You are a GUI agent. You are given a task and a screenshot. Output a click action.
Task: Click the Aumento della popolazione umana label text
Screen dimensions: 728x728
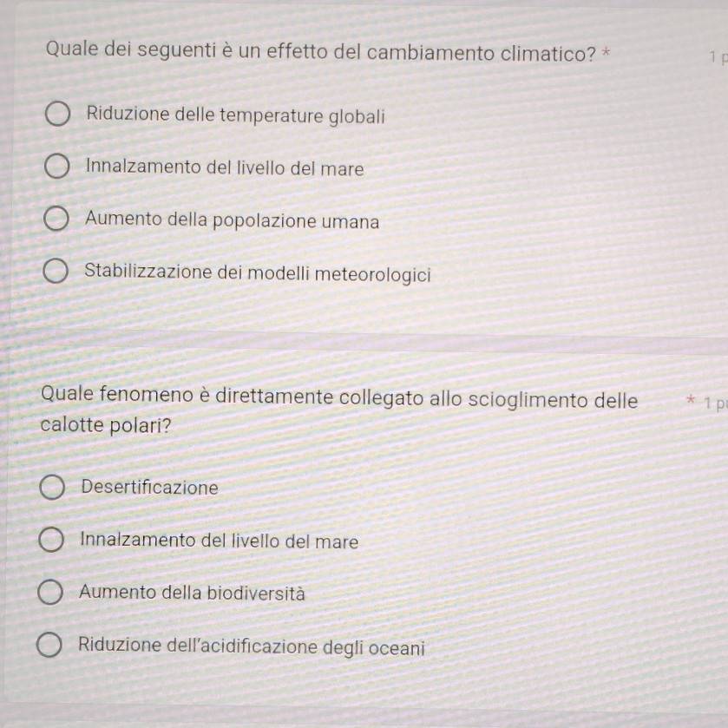tap(232, 221)
